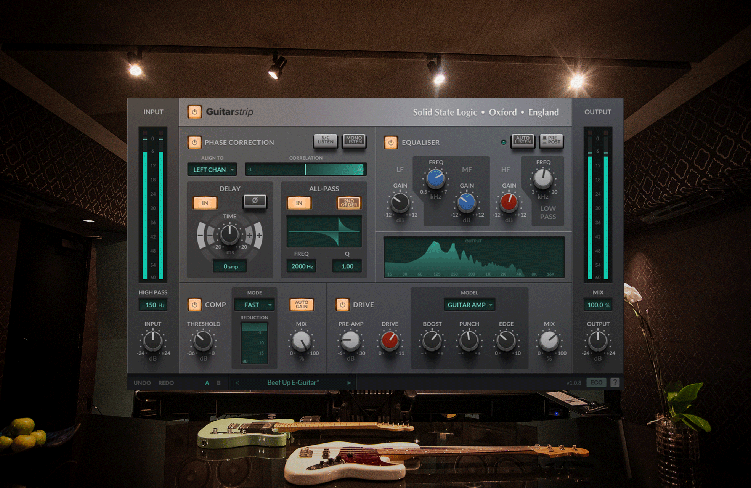Click the EQ HF Gain red knob
This screenshot has width=751, height=488.
click(x=509, y=203)
